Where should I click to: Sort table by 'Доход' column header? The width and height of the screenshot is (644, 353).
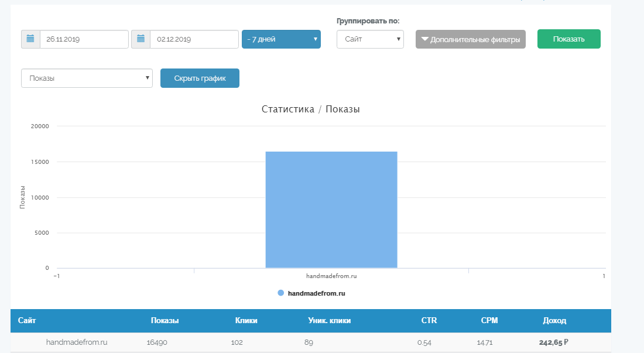(x=554, y=321)
